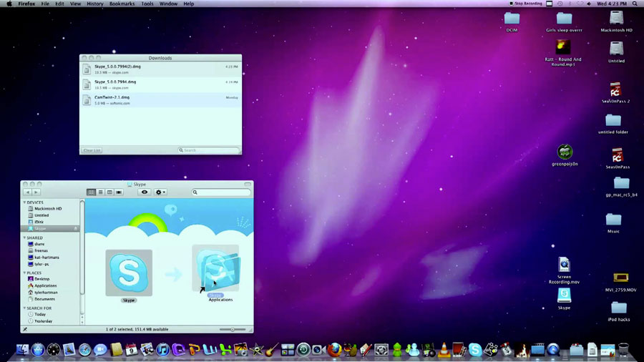The image size is (644, 362).
Task: Toggle Finder toolbar with pill button
Action: point(248,185)
